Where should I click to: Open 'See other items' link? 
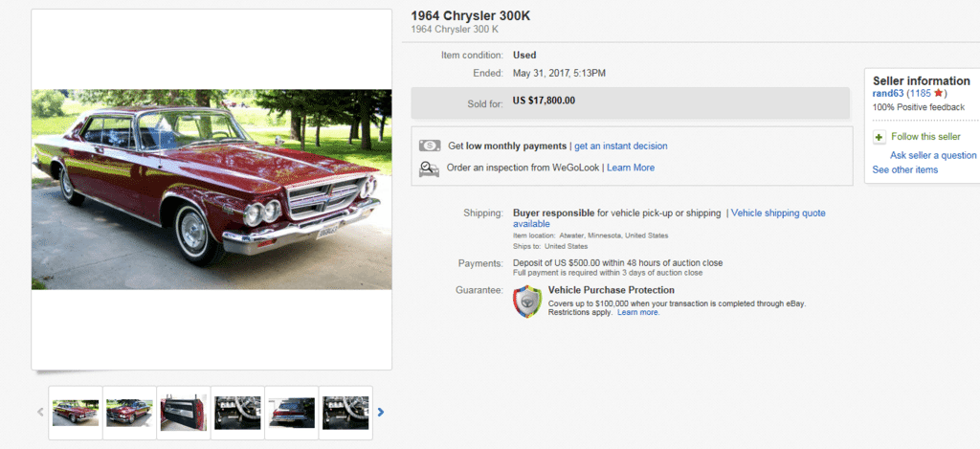coord(904,170)
